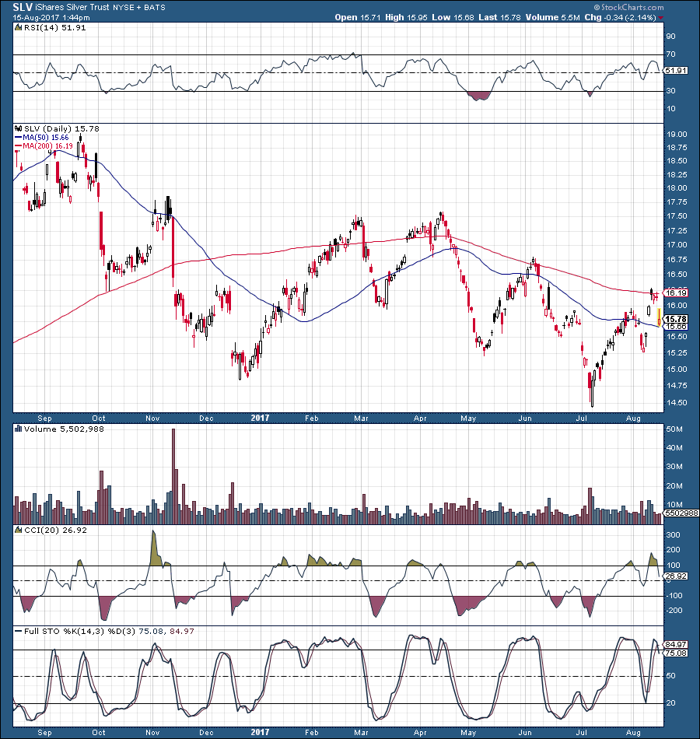Click the 75.08 stochastic tag on axis
The height and width of the screenshot is (739, 700).
[677, 653]
